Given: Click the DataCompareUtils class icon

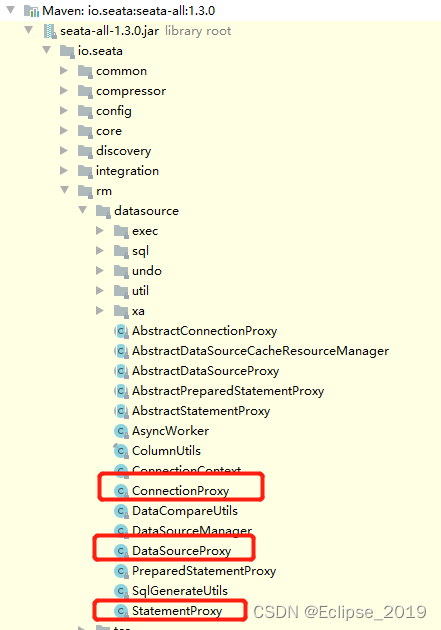Looking at the screenshot, I should click(121, 511).
